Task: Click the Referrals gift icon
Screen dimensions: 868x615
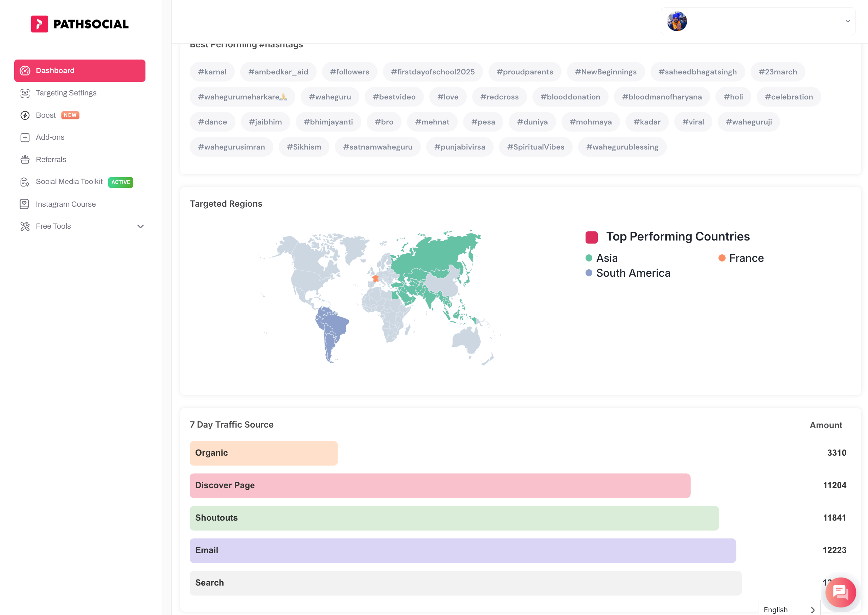Action: pos(25,160)
